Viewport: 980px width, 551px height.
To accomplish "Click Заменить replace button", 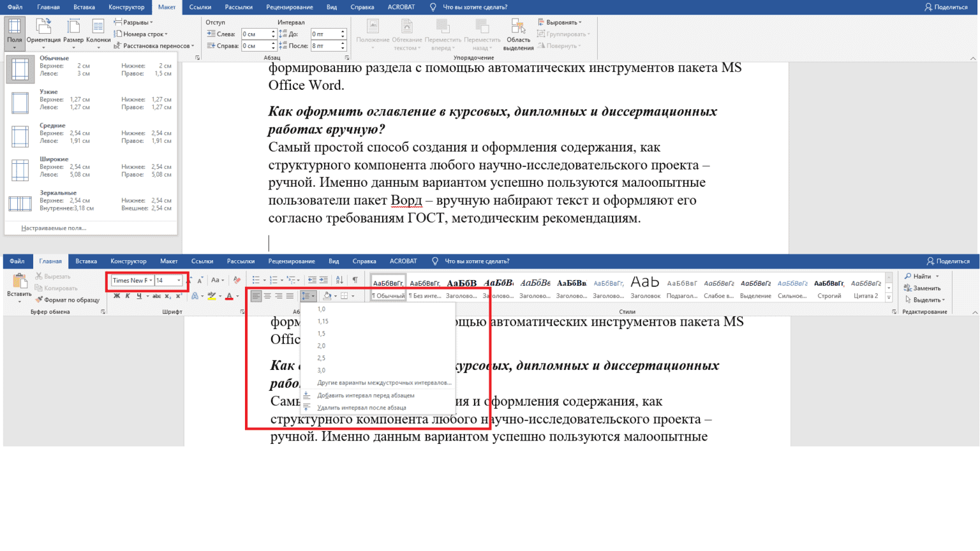I will (x=922, y=288).
